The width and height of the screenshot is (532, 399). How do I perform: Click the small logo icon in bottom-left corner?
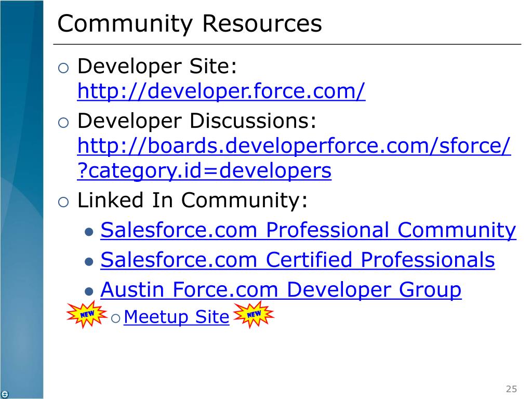(x=4, y=394)
